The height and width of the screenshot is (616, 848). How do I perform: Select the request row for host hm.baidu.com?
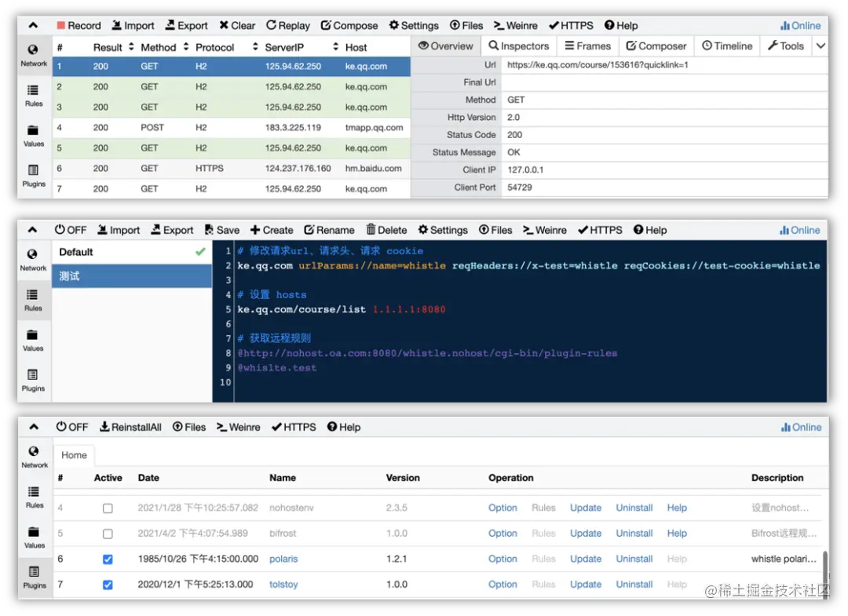click(232, 169)
